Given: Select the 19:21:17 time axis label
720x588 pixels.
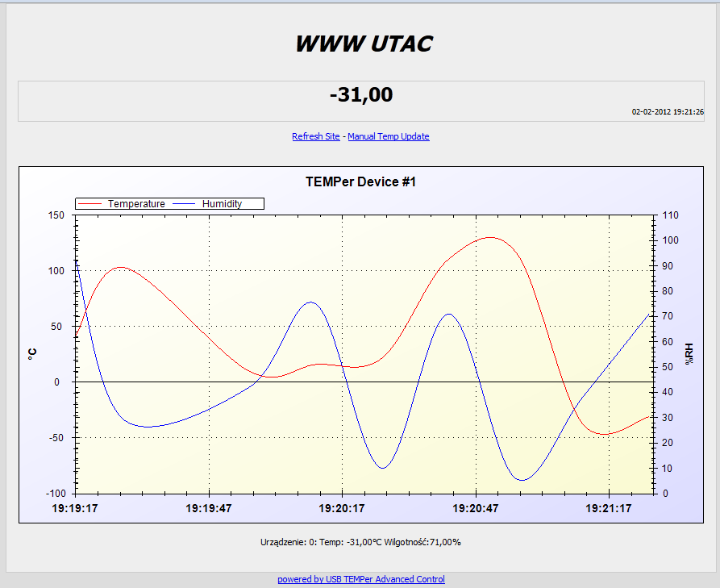Looking at the screenshot, I should coord(608,509).
